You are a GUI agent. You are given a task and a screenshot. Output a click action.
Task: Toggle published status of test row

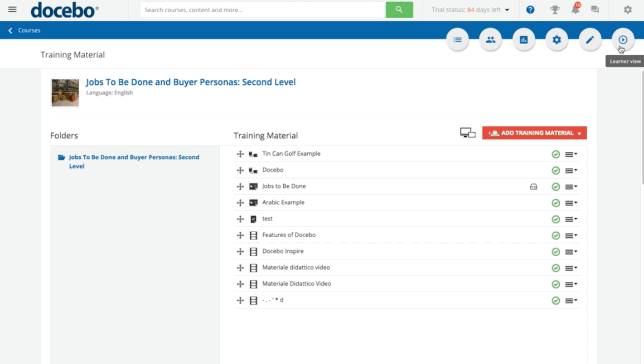[556, 219]
